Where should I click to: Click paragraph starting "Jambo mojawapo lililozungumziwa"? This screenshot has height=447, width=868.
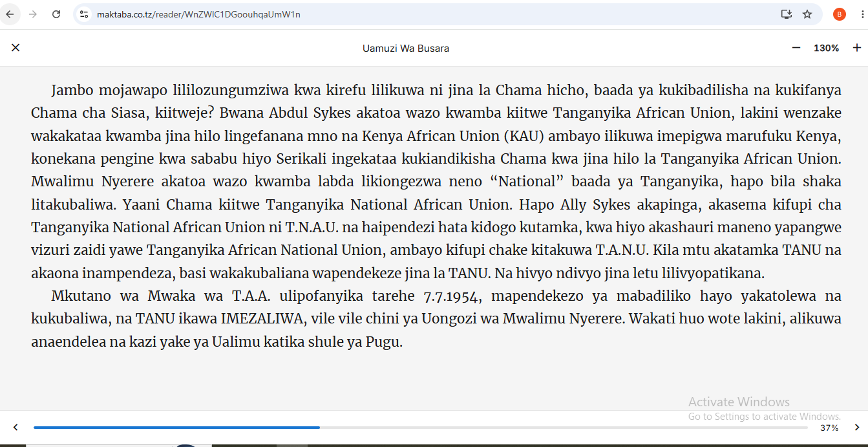click(436, 182)
